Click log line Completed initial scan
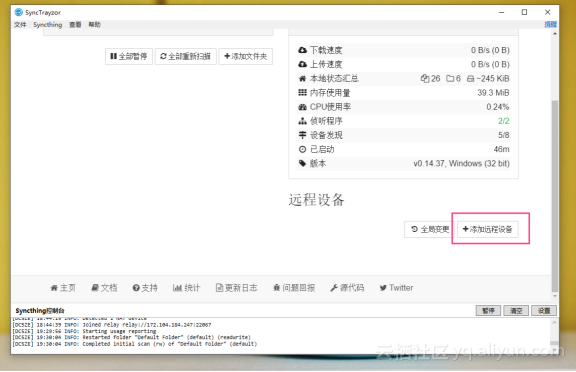The height and width of the screenshot is (372, 576). pos(134,344)
